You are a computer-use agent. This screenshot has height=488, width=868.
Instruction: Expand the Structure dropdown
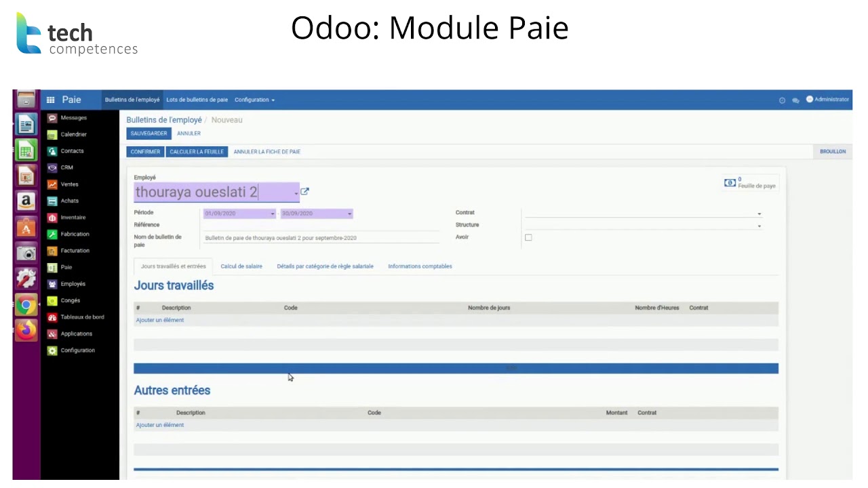[x=759, y=226]
